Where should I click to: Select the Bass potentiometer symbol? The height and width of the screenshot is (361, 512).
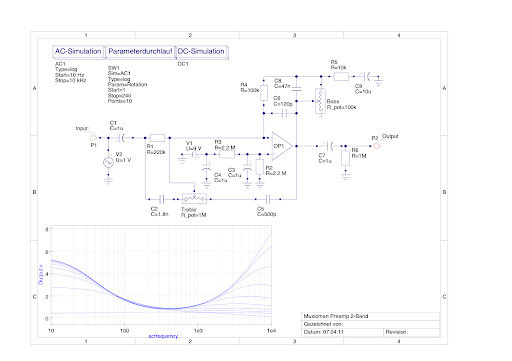[x=320, y=101]
